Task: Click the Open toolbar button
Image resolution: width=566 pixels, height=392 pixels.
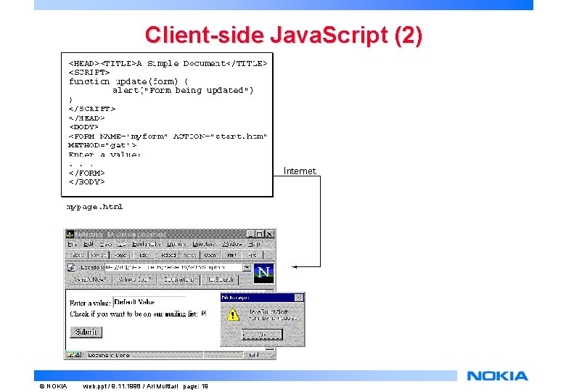Action: tap(210, 255)
